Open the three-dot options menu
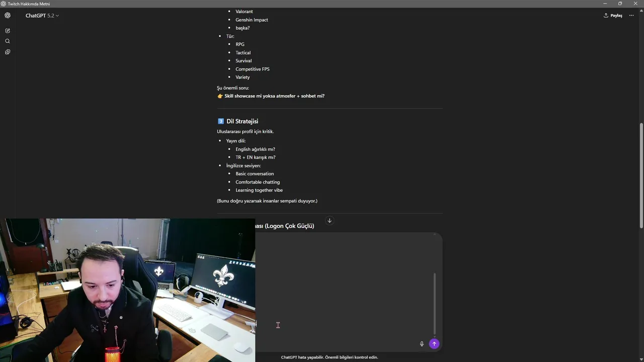644x362 pixels. tap(631, 16)
